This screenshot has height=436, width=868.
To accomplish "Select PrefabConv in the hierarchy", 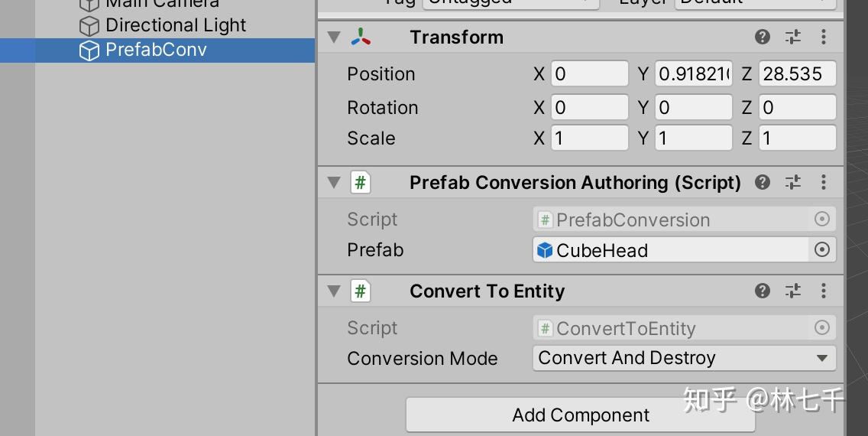I will pyautogui.click(x=156, y=50).
